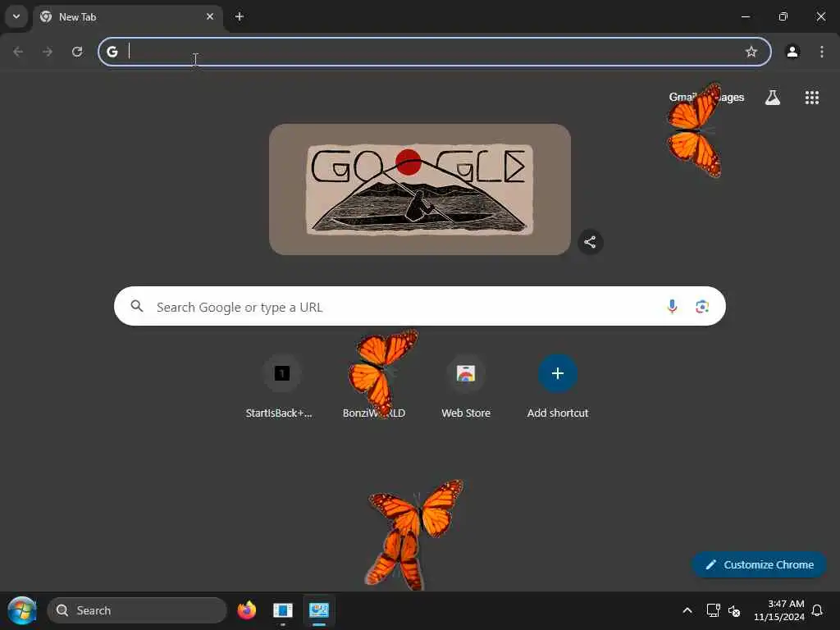840x630 pixels.
Task: Click the Google G icon in address bar
Action: (x=112, y=52)
